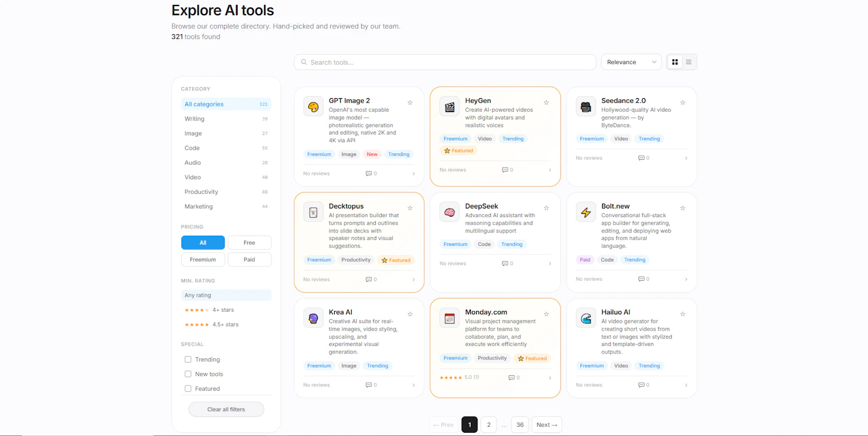Enable the New tools checkbox
The height and width of the screenshot is (436, 868).
coord(188,374)
